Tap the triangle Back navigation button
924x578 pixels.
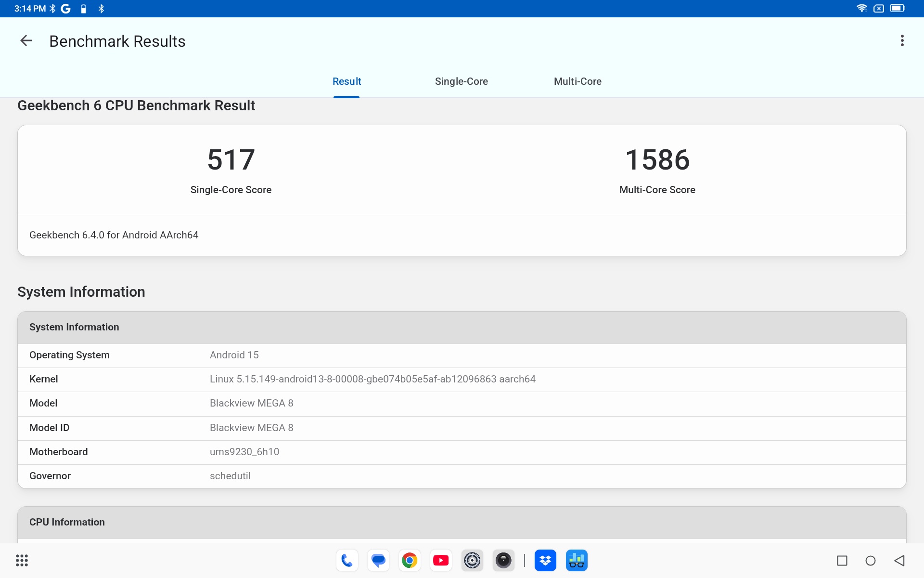point(899,561)
